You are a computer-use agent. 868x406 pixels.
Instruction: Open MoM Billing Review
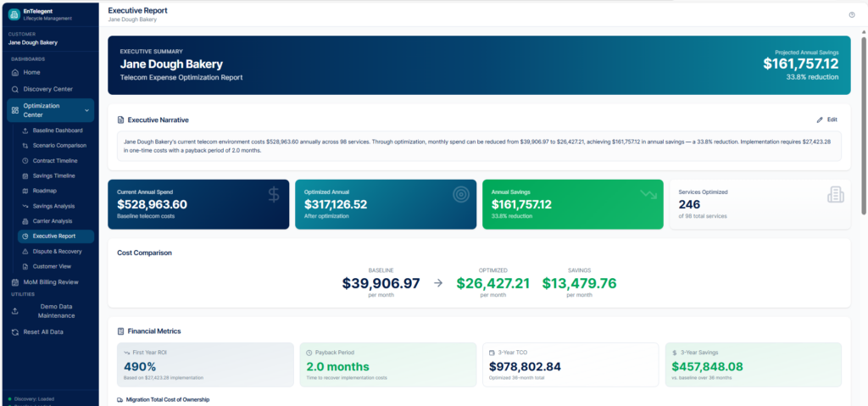click(50, 281)
